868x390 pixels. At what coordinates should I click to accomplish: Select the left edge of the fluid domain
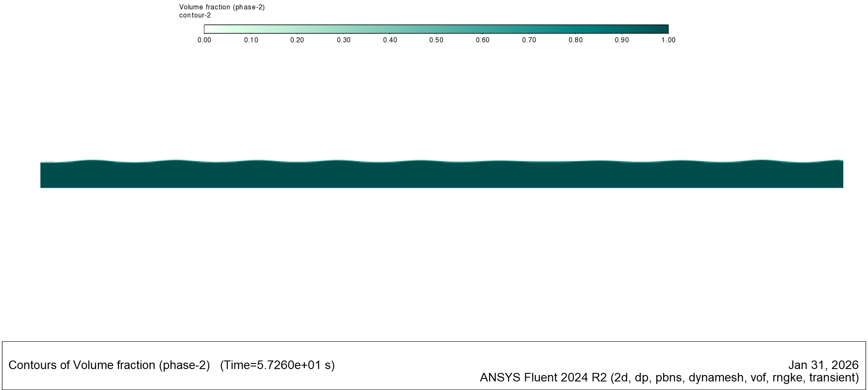41,175
